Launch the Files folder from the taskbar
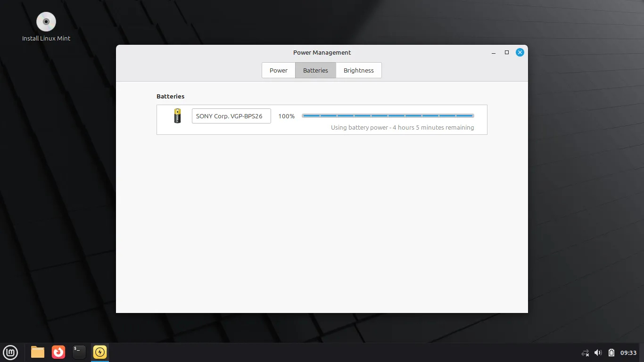The width and height of the screenshot is (644, 362). coord(38,352)
